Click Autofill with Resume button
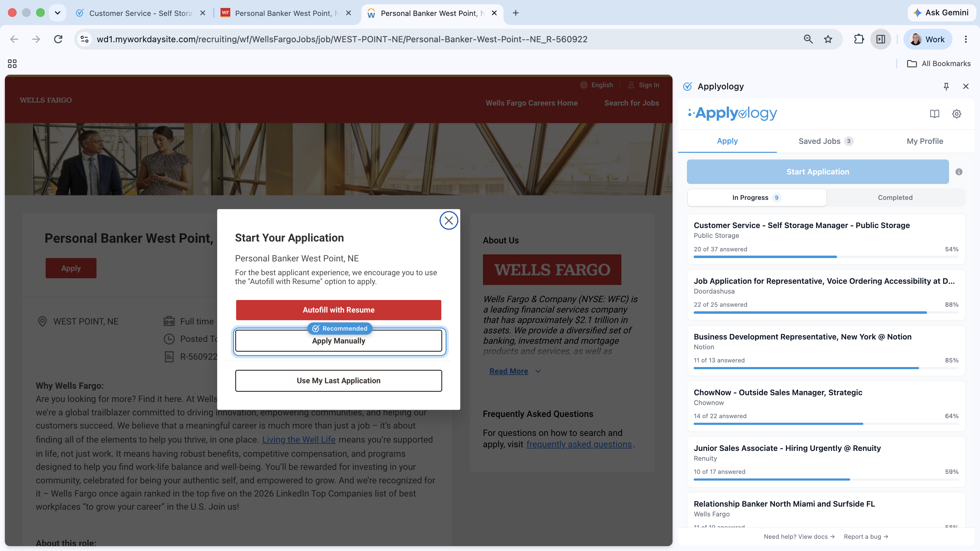 tap(338, 310)
